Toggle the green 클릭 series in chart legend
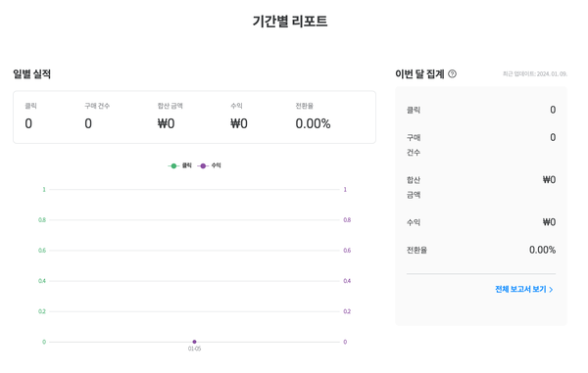The image size is (588, 373). point(179,165)
